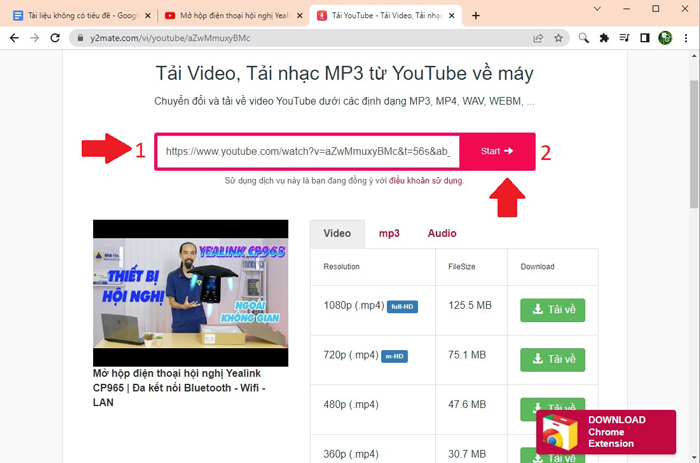
Task: Click the YouTube URL input field
Action: [308, 151]
